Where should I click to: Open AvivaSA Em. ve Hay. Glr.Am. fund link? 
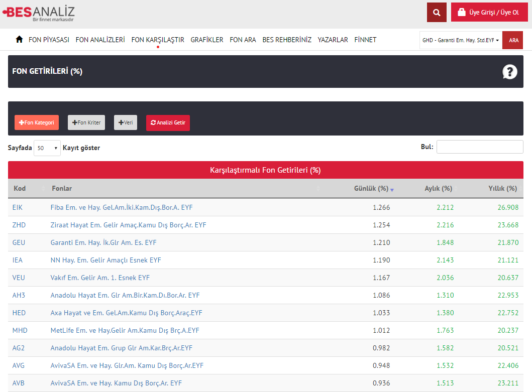point(127,366)
